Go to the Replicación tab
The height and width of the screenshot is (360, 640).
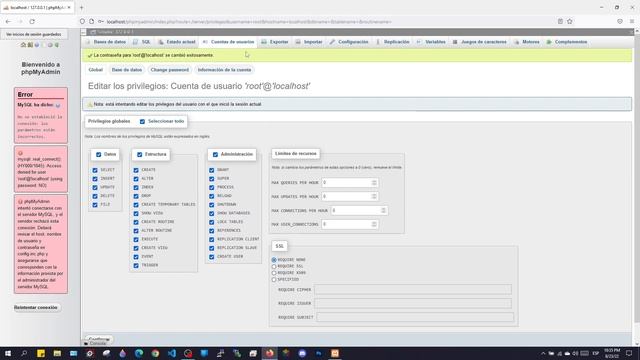393,42
